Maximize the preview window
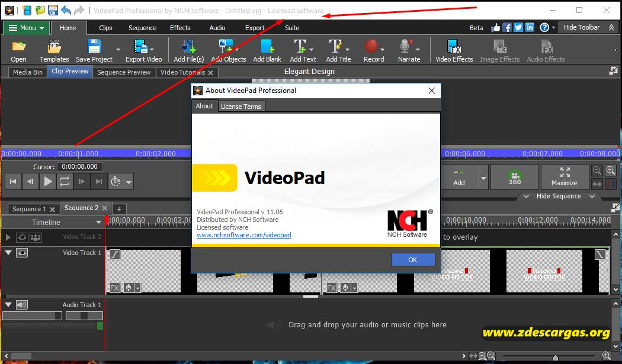This screenshot has height=364, width=622. pyautogui.click(x=564, y=177)
